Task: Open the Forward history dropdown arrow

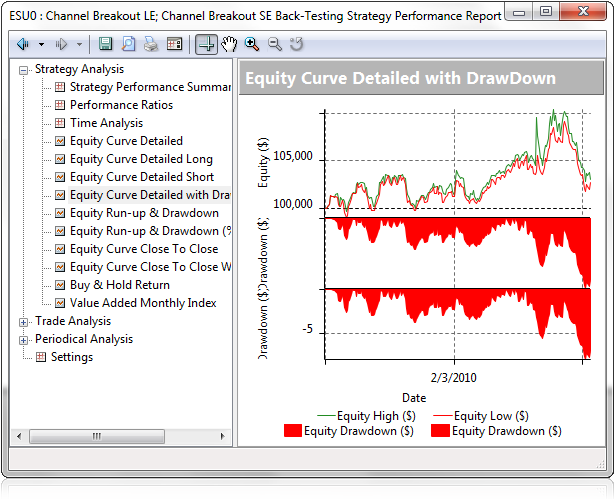Action: 79,44
